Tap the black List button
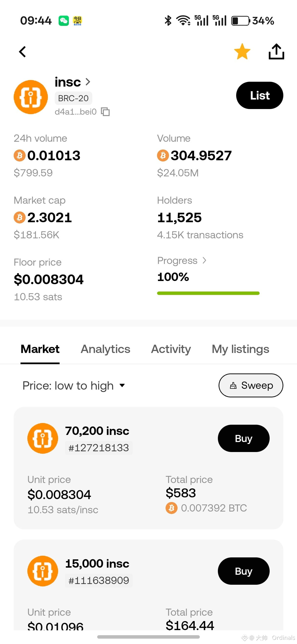This screenshot has height=644, width=297. [x=259, y=95]
